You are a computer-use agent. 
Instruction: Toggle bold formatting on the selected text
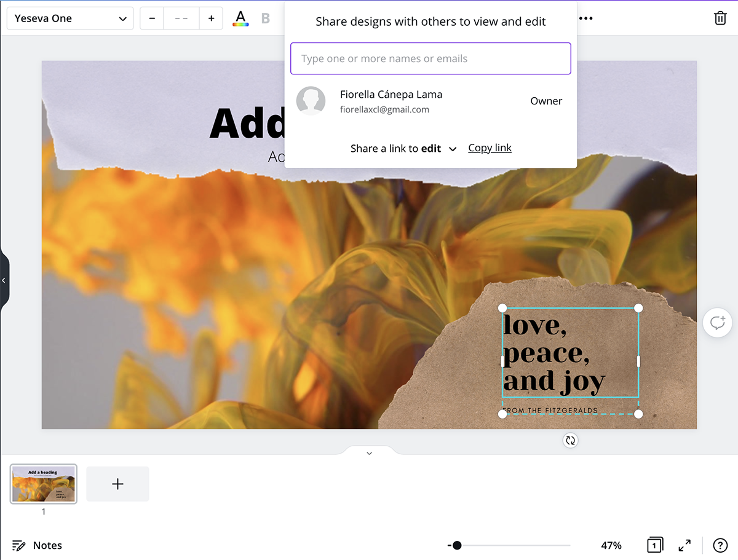click(265, 18)
